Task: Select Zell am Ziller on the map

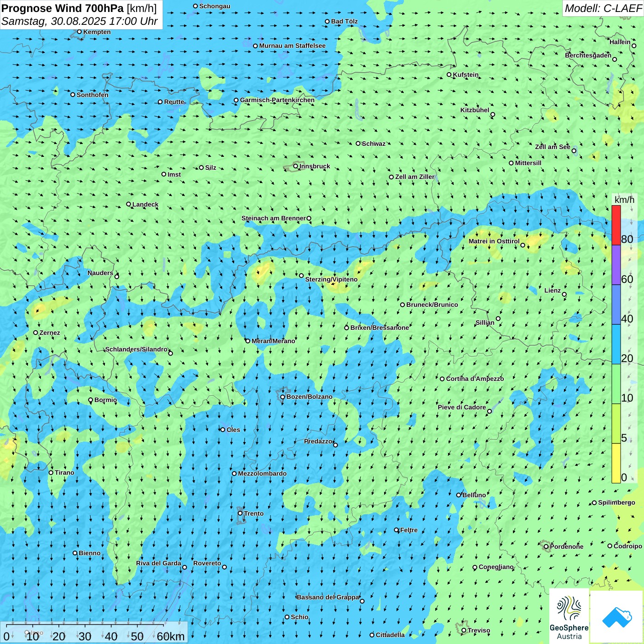Action: click(x=391, y=177)
